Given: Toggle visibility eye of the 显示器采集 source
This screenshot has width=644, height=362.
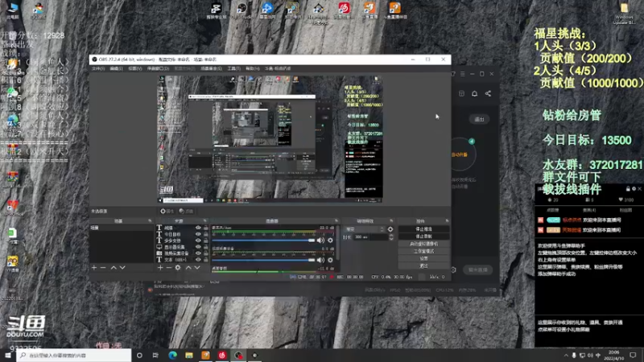Looking at the screenshot, I should pyautogui.click(x=198, y=247).
